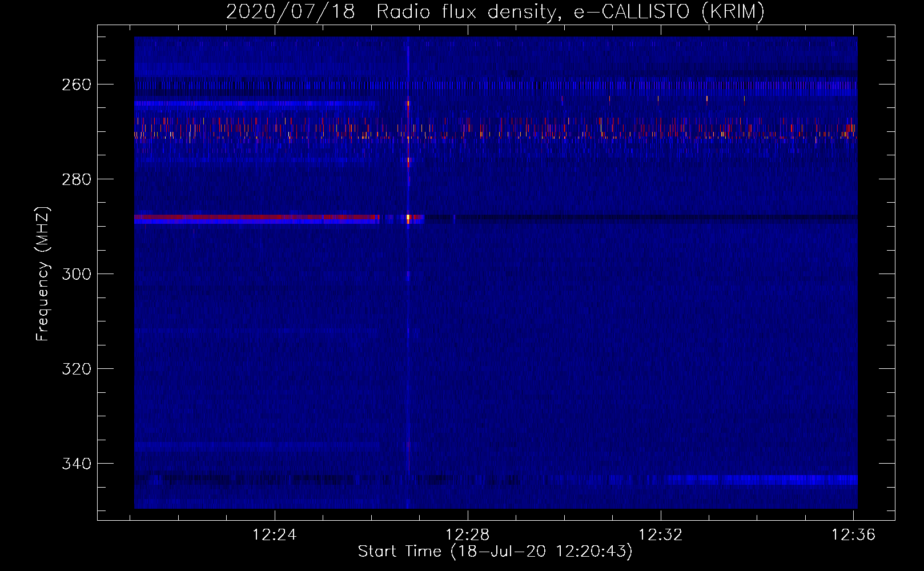924x571 pixels.
Task: Click the 300 frequency tick label
Action: [x=77, y=274]
